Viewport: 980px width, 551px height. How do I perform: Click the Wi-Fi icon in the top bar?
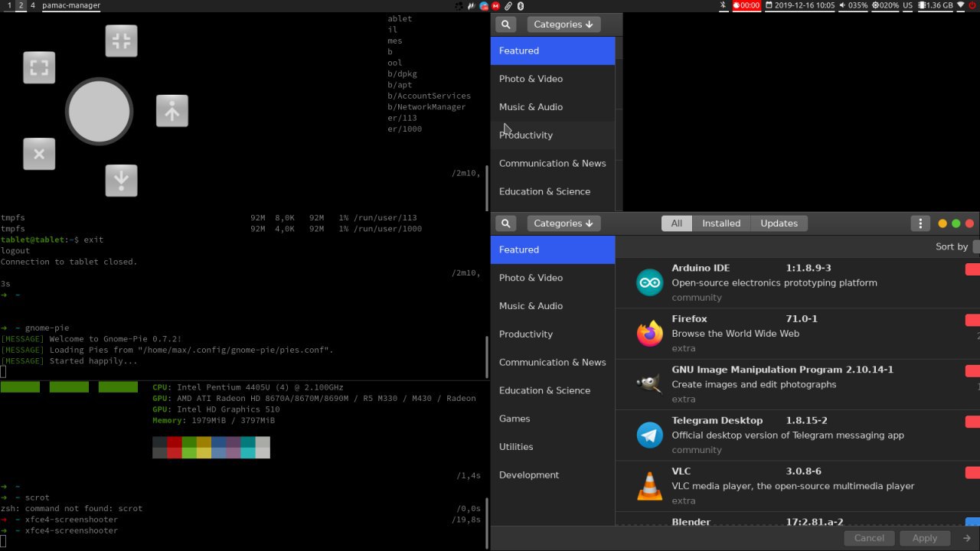[x=962, y=5]
